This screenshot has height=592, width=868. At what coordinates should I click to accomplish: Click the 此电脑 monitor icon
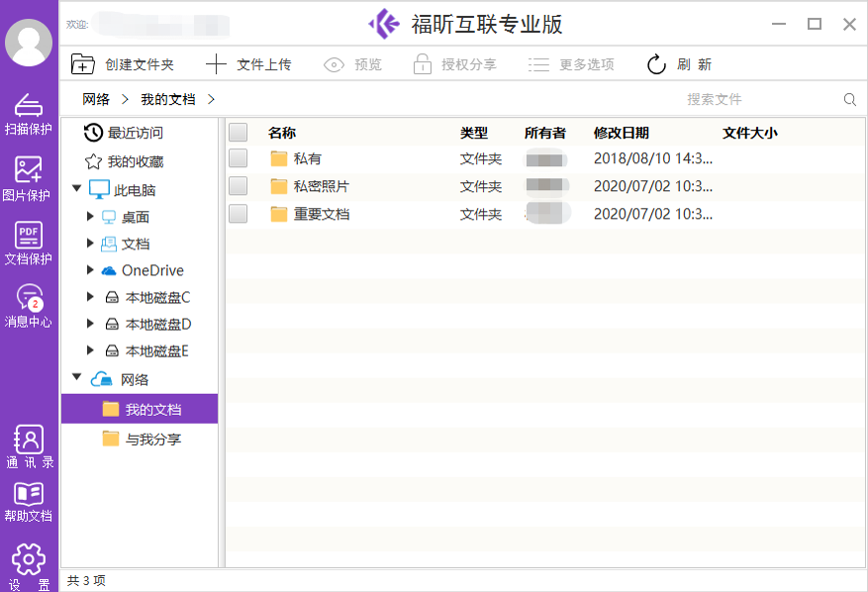click(99, 189)
